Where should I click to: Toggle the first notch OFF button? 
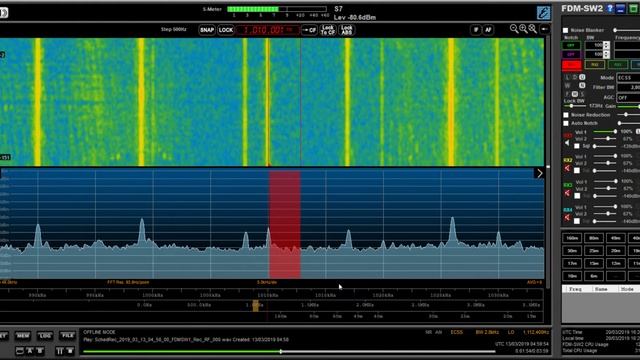click(571, 45)
